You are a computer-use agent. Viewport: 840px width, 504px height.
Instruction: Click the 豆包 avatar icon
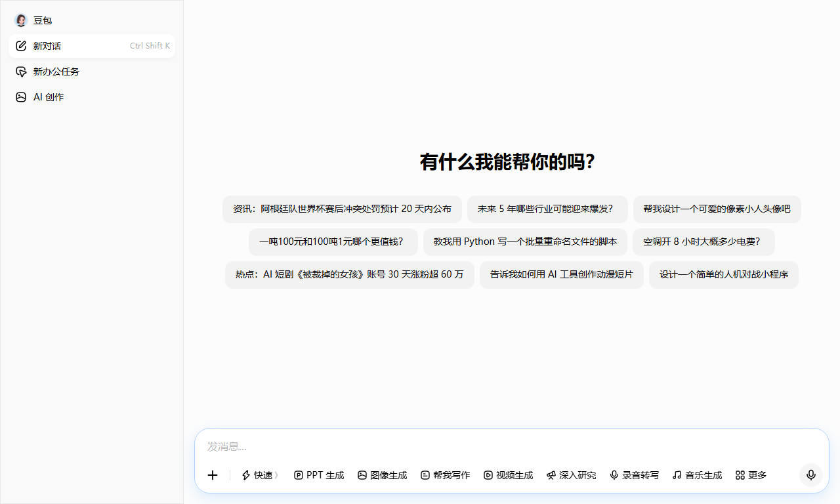click(x=21, y=20)
